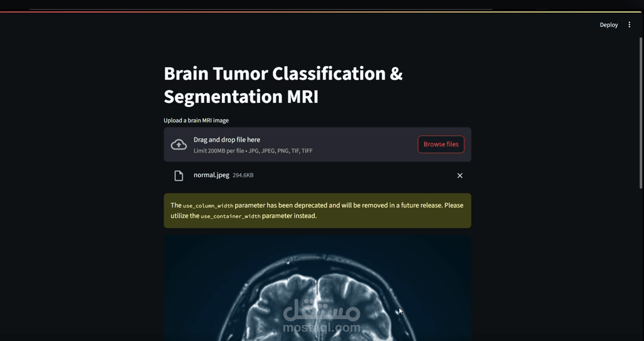Open the three-dot main menu
644x341 pixels.
(x=629, y=25)
